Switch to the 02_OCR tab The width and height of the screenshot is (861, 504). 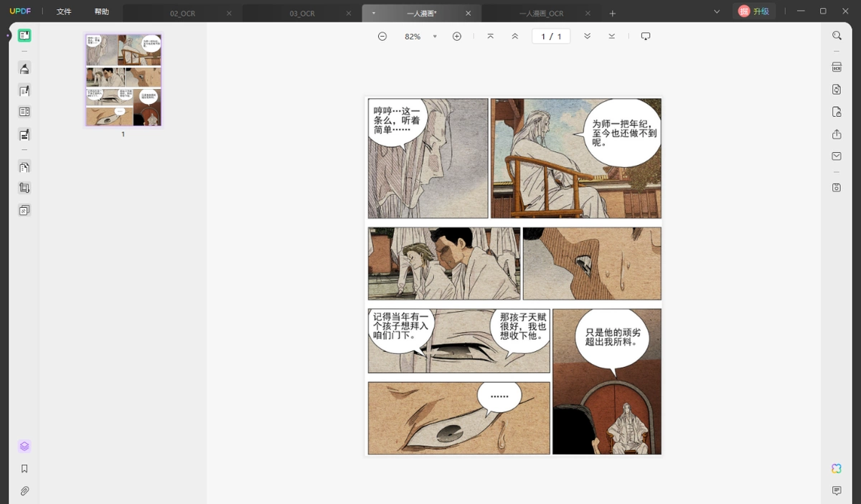pyautogui.click(x=182, y=14)
